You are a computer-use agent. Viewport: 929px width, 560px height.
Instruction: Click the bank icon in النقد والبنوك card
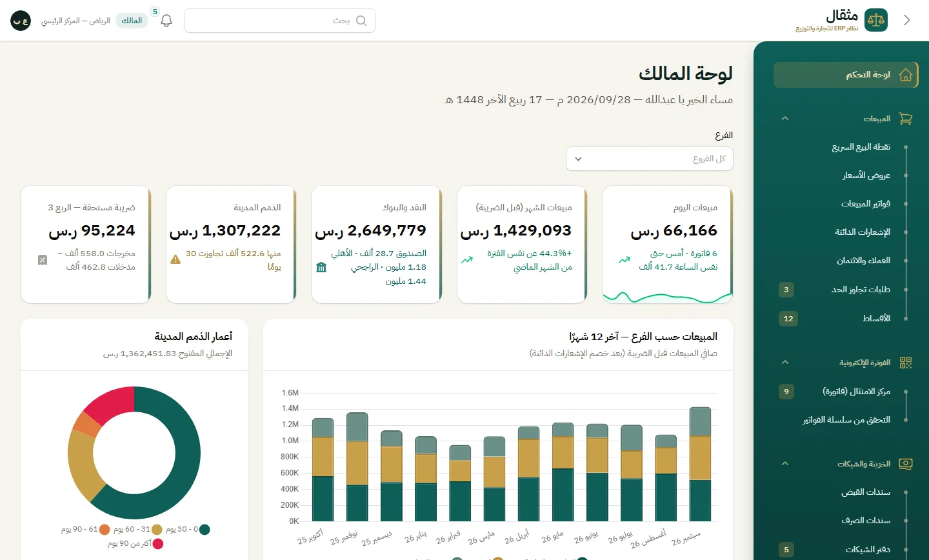tap(321, 267)
